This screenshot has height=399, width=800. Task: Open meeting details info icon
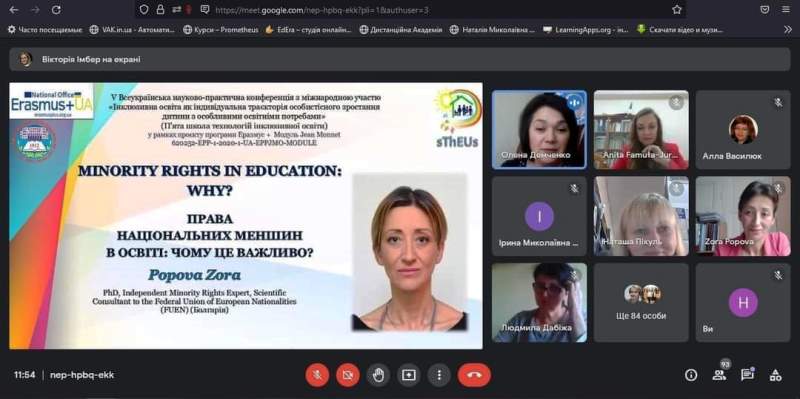(691, 375)
